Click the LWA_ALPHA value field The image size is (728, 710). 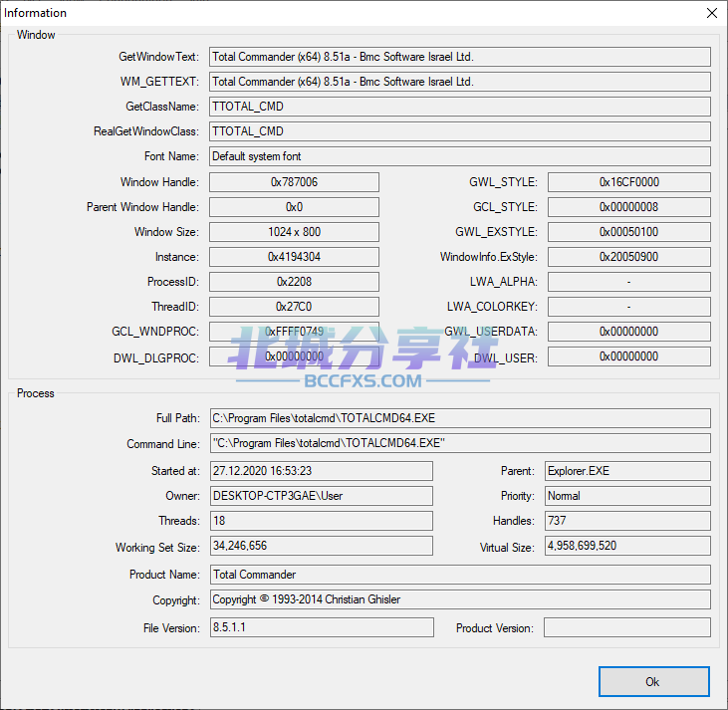629,282
